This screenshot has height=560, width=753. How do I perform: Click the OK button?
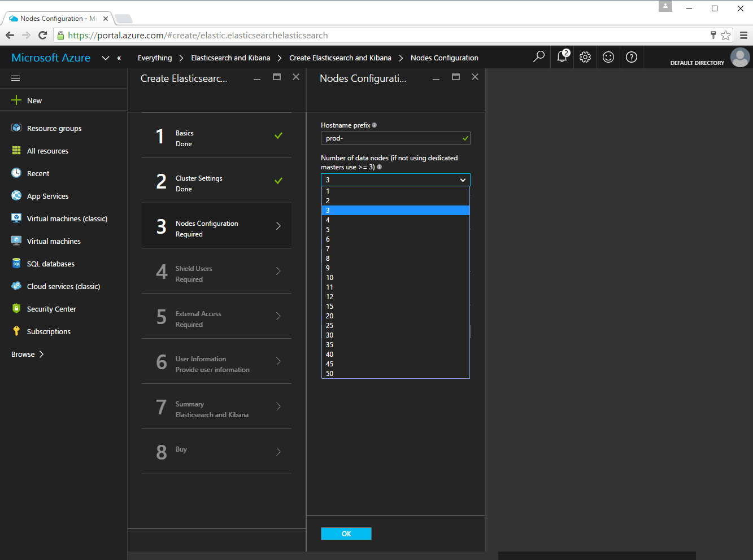(x=346, y=533)
